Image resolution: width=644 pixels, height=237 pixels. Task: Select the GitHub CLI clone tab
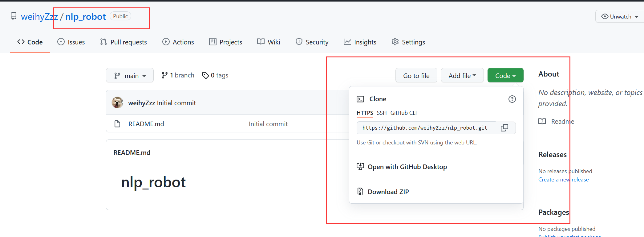(403, 113)
